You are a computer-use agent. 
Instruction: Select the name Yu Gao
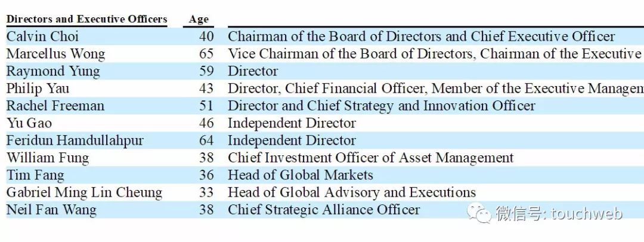(x=29, y=123)
